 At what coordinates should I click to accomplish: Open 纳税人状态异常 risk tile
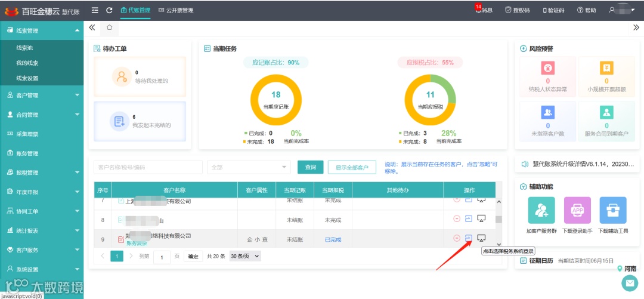(x=547, y=77)
